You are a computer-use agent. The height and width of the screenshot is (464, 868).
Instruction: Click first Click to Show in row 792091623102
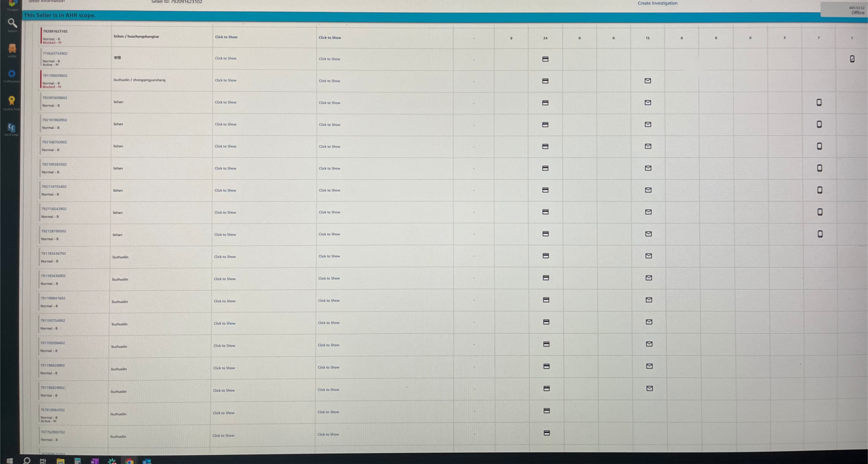tap(226, 37)
